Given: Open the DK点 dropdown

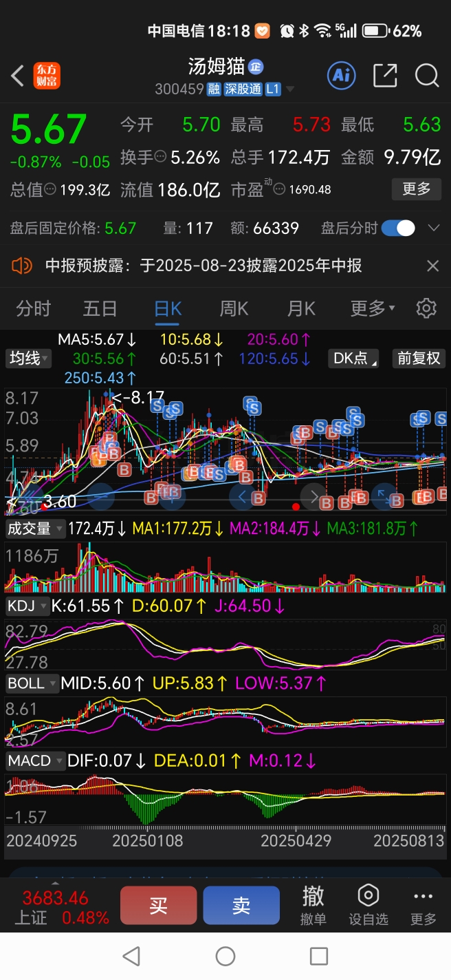Looking at the screenshot, I should (x=355, y=358).
